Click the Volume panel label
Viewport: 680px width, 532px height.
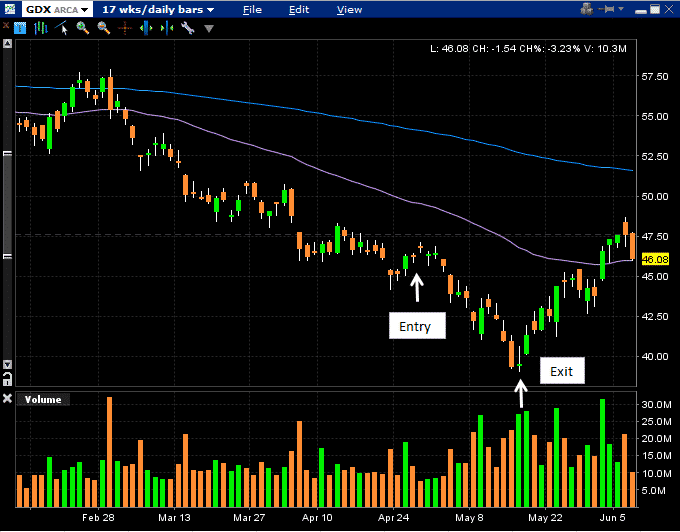43,399
